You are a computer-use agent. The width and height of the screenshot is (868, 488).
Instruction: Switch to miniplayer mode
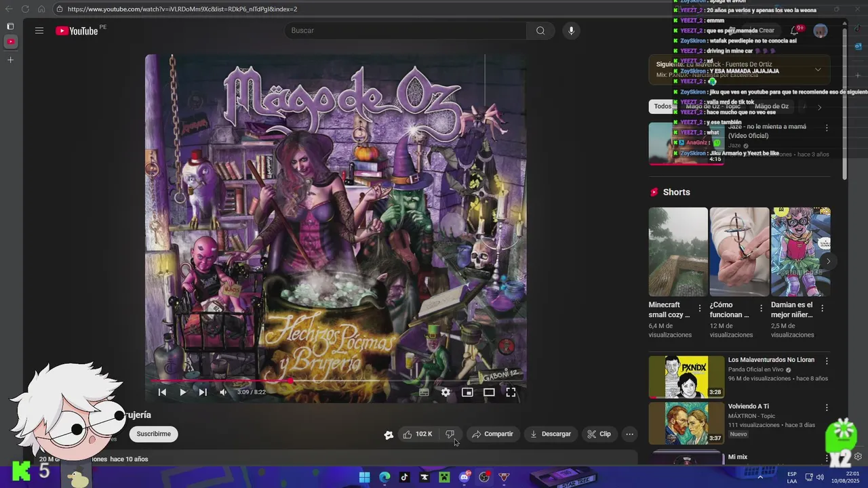point(467,392)
